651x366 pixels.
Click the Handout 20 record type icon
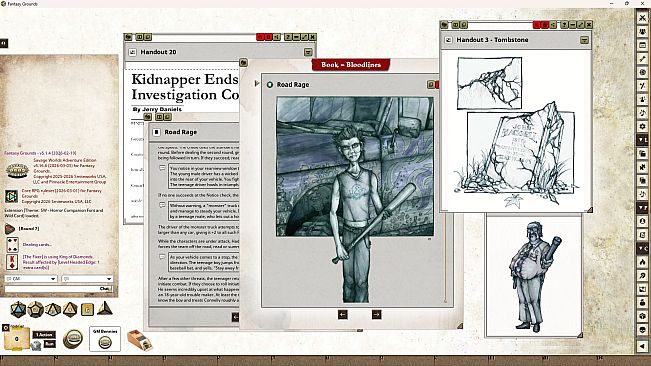(x=132, y=52)
